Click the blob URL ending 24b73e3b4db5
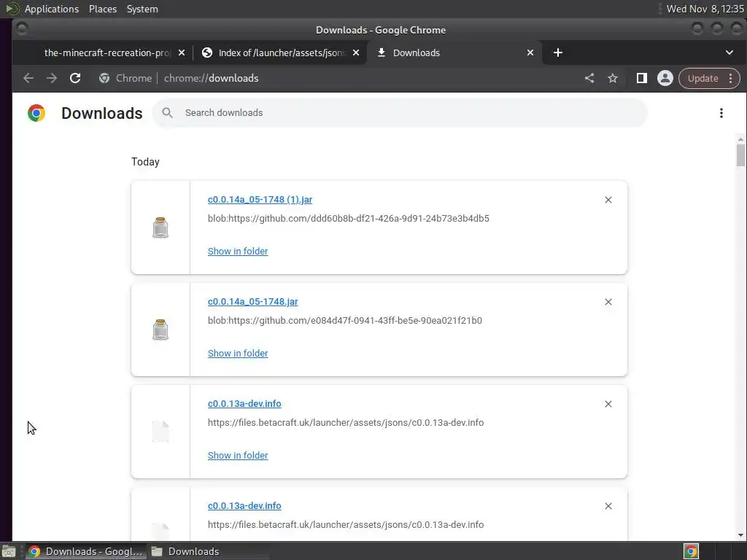The height and width of the screenshot is (560, 747). point(348,219)
